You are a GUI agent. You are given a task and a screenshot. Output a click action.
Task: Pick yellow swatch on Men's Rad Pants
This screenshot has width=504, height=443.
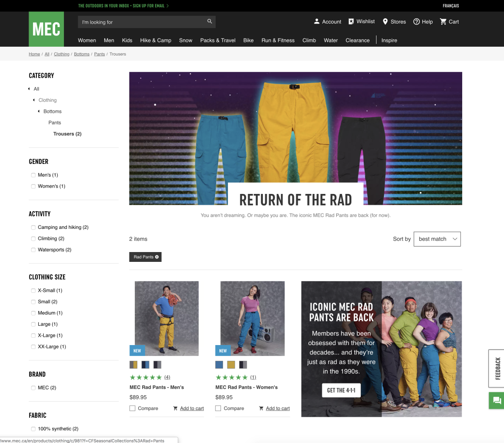point(133,365)
